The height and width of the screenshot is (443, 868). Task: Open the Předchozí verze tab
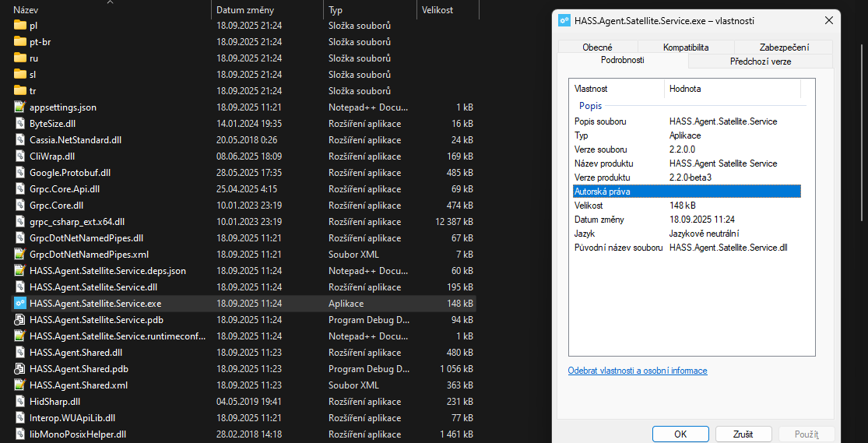(x=761, y=62)
